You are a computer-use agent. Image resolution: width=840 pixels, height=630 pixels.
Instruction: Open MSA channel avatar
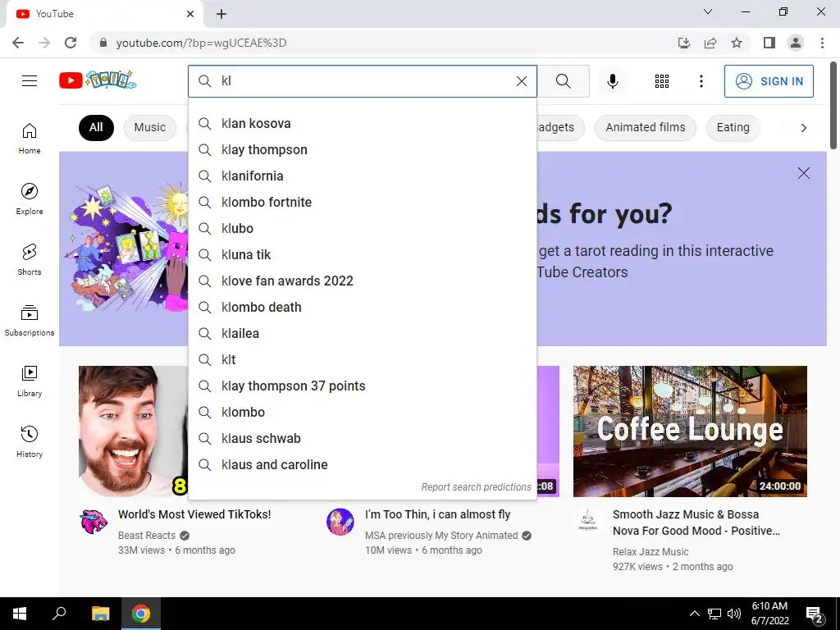click(x=340, y=522)
